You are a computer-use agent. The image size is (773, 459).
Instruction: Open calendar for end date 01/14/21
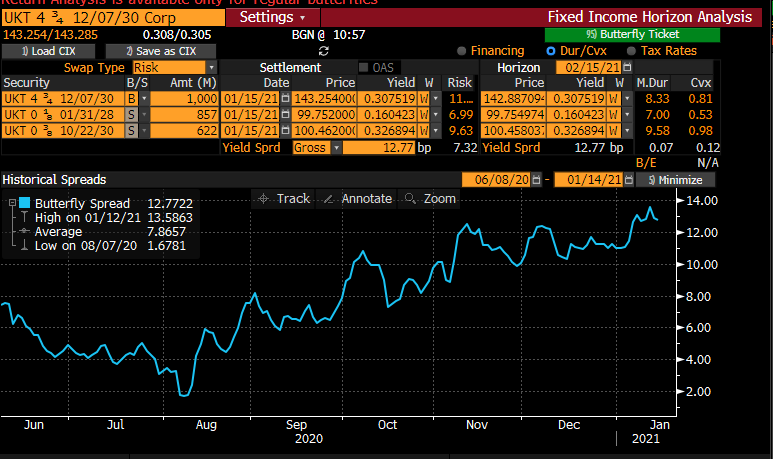pyautogui.click(x=628, y=180)
